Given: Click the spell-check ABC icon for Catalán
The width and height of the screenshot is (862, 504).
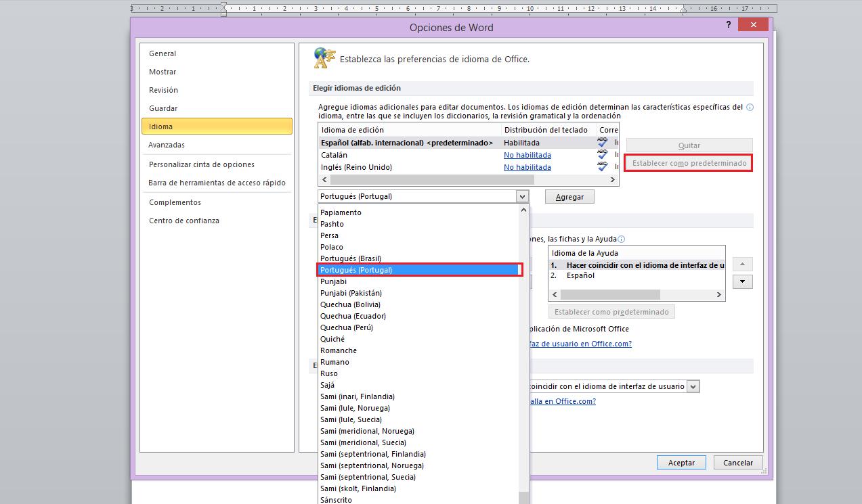Looking at the screenshot, I should [603, 155].
